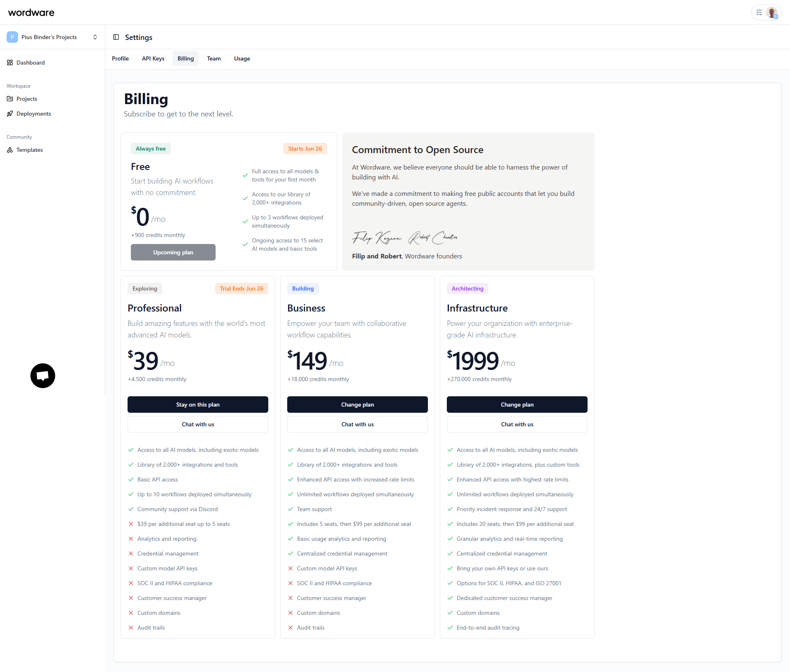Click the +18.000 credits monthly text
Image resolution: width=790 pixels, height=672 pixels.
[x=318, y=379]
